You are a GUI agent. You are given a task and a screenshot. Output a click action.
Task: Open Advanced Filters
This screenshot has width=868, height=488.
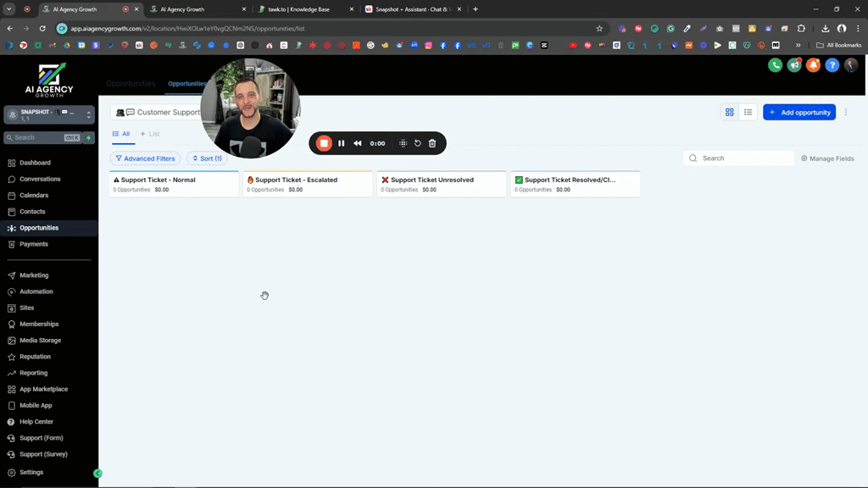click(x=145, y=158)
